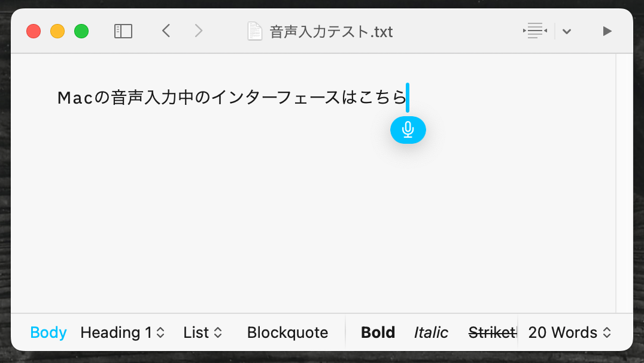Click the Japanese text line in editor

(x=231, y=98)
